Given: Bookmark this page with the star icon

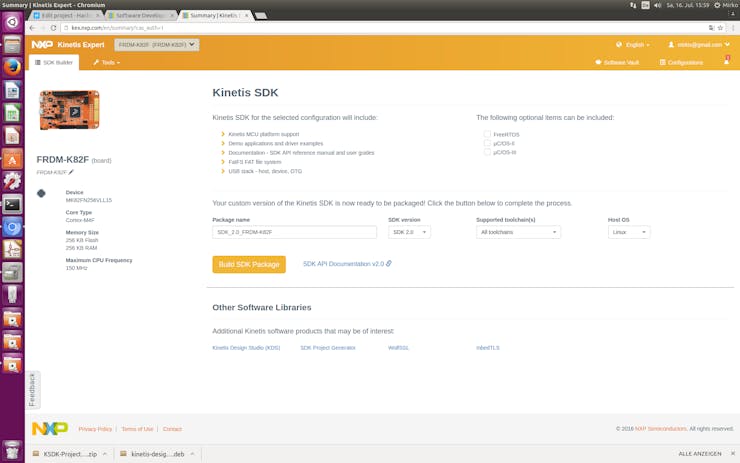Looking at the screenshot, I should pos(720,28).
